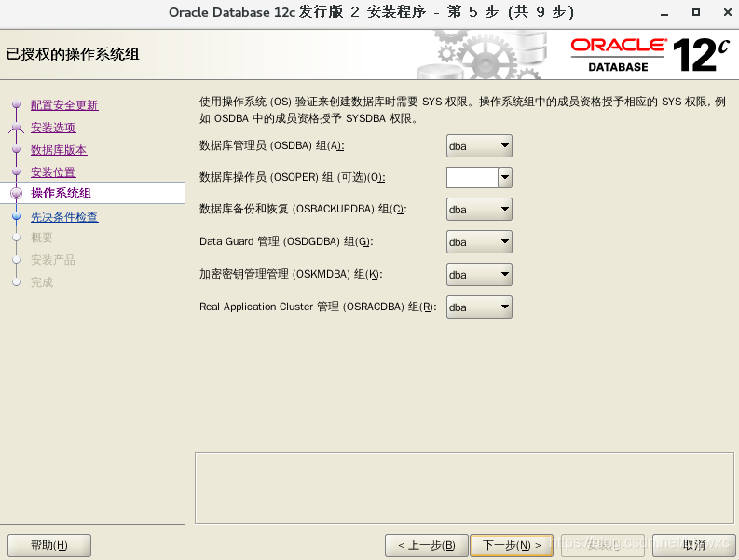Click the step bullet icon for 配置安全更新

[x=17, y=104]
